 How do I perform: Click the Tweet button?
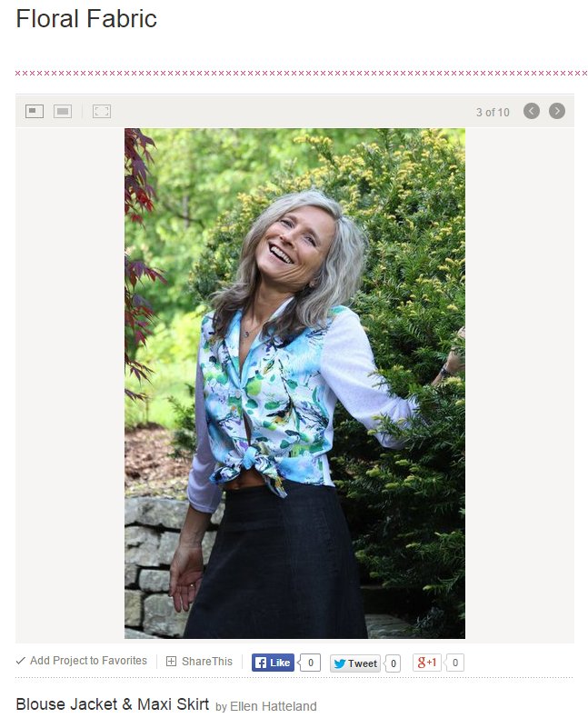pos(355,663)
